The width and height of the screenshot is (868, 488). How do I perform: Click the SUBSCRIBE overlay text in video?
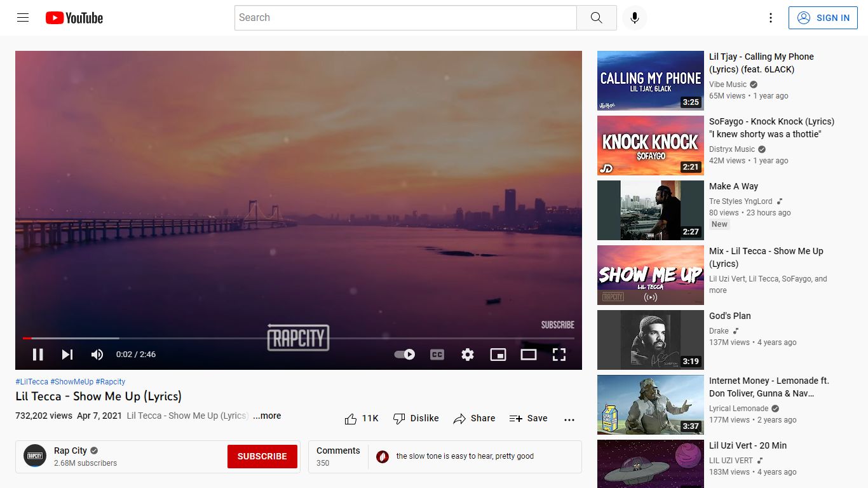coord(558,325)
